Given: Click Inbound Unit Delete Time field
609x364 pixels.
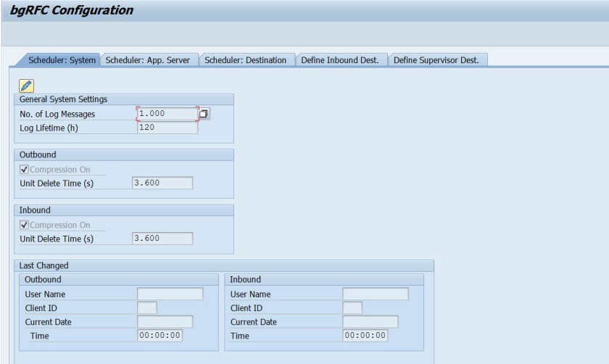Looking at the screenshot, I should (x=162, y=239).
